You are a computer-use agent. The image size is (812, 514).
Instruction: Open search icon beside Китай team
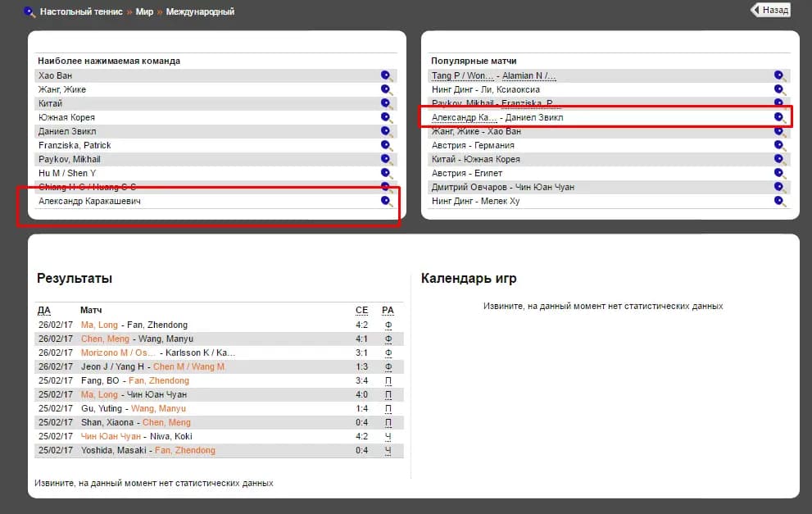(x=386, y=103)
